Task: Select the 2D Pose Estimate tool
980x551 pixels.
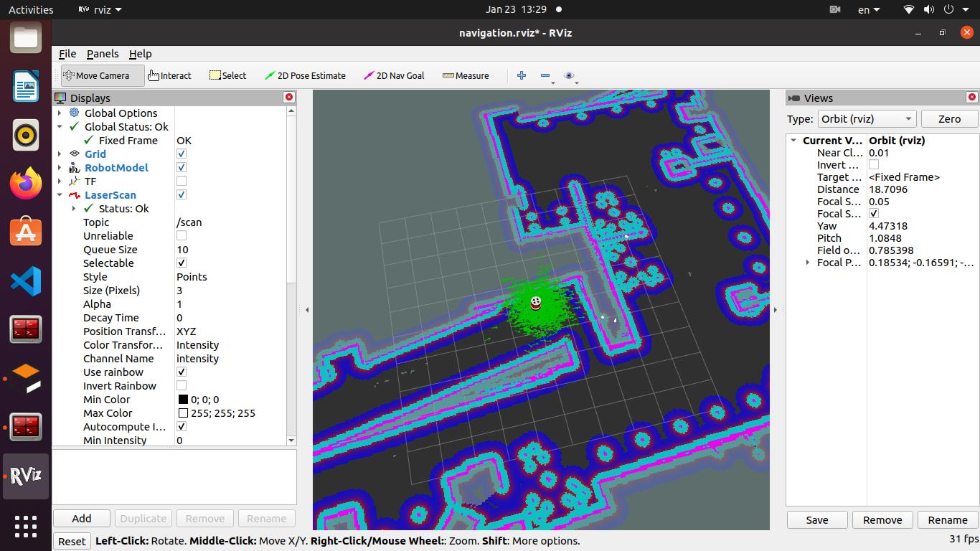Action: point(305,75)
